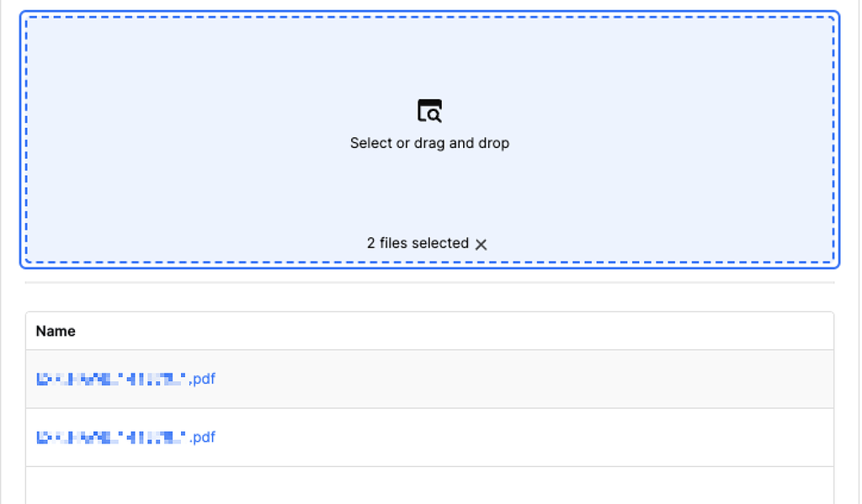Click the file browse icon in upload area

click(429, 111)
